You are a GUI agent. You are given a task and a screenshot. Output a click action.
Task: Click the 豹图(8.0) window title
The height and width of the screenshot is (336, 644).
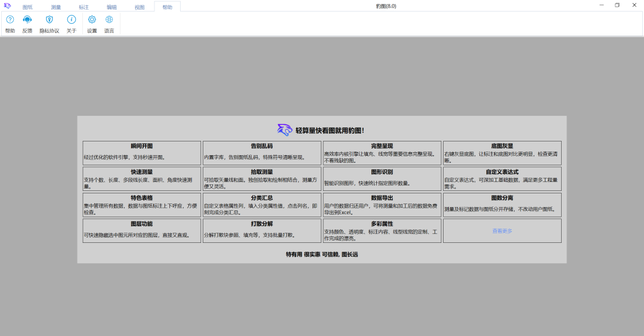(386, 6)
